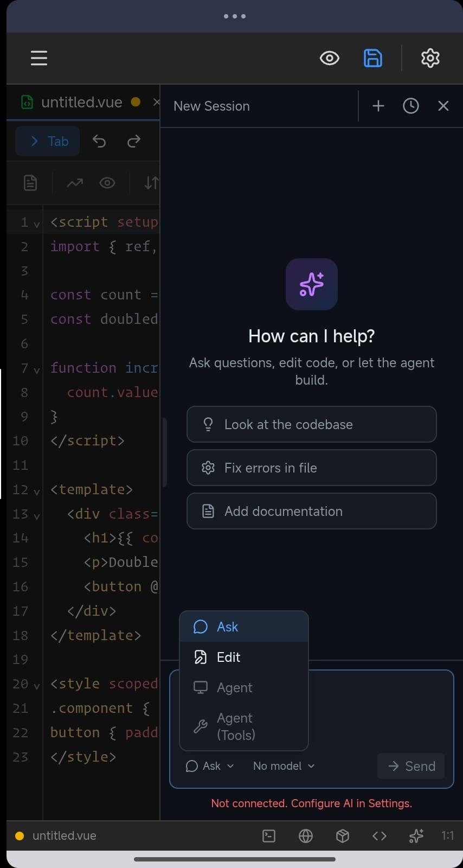The image size is (463, 868).
Task: Select the 3D package icon in status bar
Action: (x=342, y=836)
